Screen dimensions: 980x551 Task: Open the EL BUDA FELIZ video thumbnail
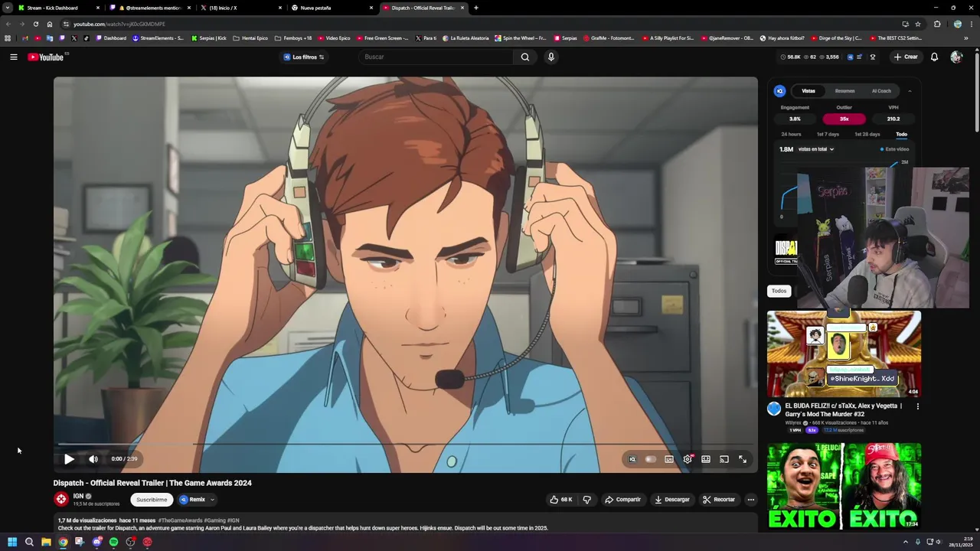(x=844, y=354)
